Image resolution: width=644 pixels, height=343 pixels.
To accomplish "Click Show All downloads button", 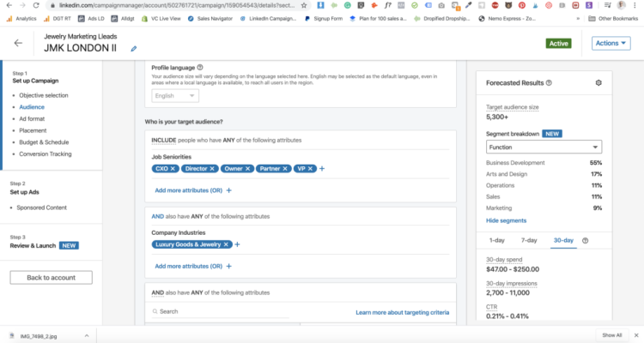I will point(611,335).
